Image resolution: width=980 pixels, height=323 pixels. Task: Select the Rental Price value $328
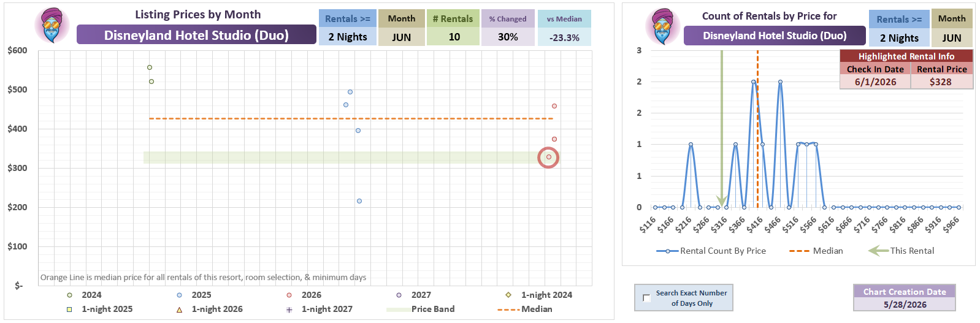(941, 82)
